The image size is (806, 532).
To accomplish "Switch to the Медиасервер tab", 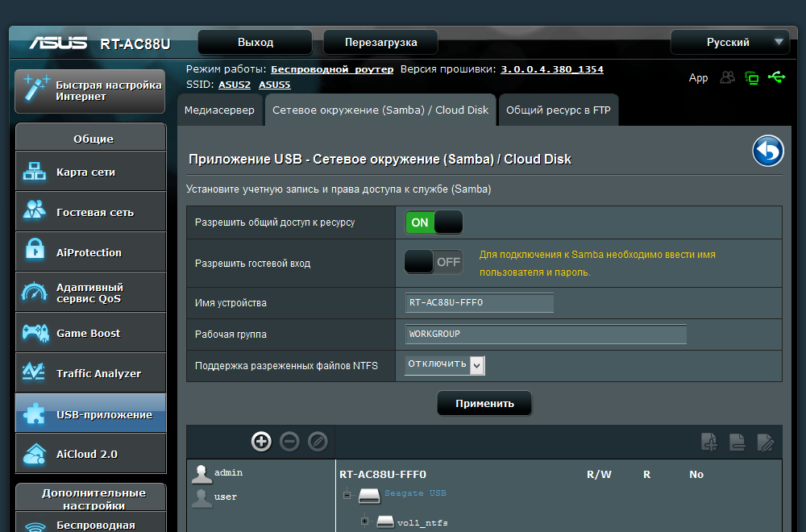I will (219, 110).
